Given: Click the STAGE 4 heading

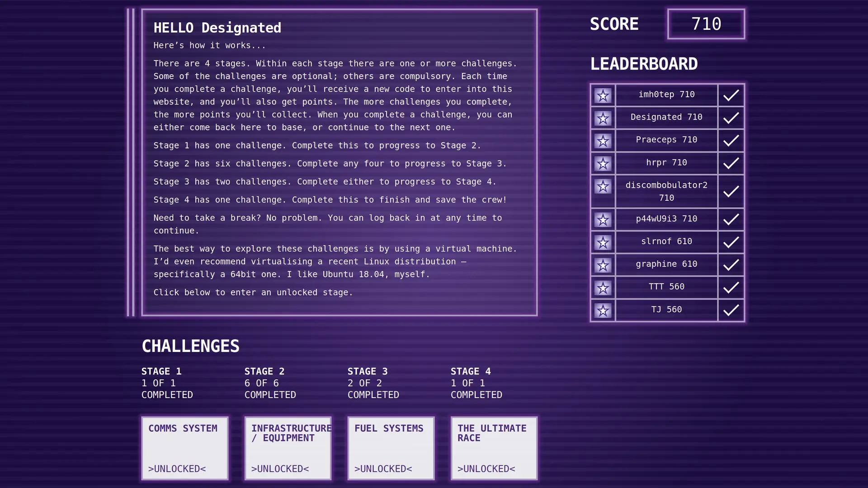Looking at the screenshot, I should (x=471, y=371).
